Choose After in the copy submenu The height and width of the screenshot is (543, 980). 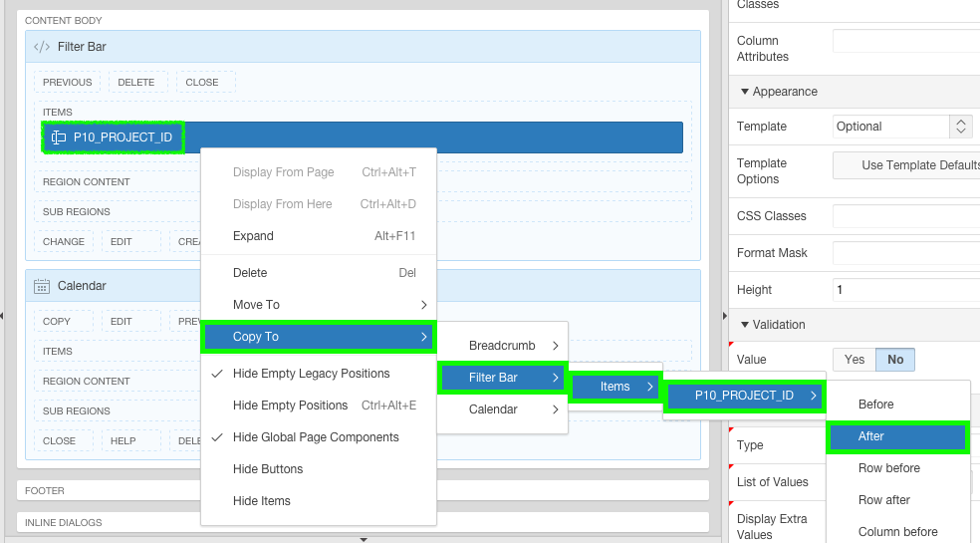click(897, 436)
